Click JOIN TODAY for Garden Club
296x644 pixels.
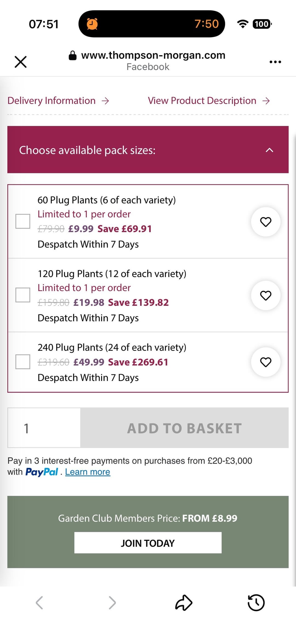tap(148, 543)
